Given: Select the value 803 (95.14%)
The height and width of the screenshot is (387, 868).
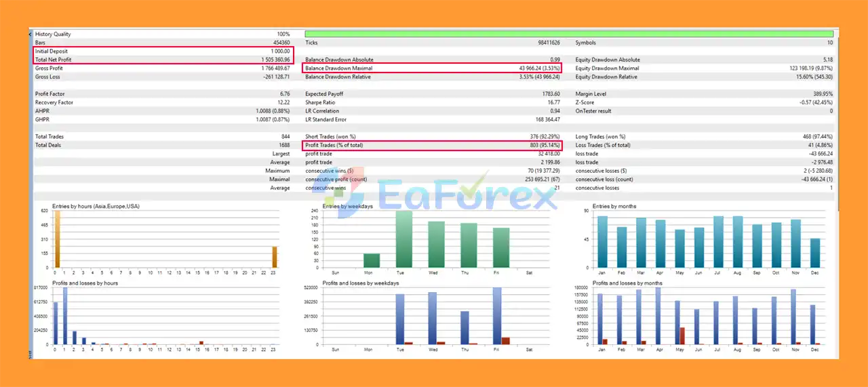Looking at the screenshot, I should (545, 145).
